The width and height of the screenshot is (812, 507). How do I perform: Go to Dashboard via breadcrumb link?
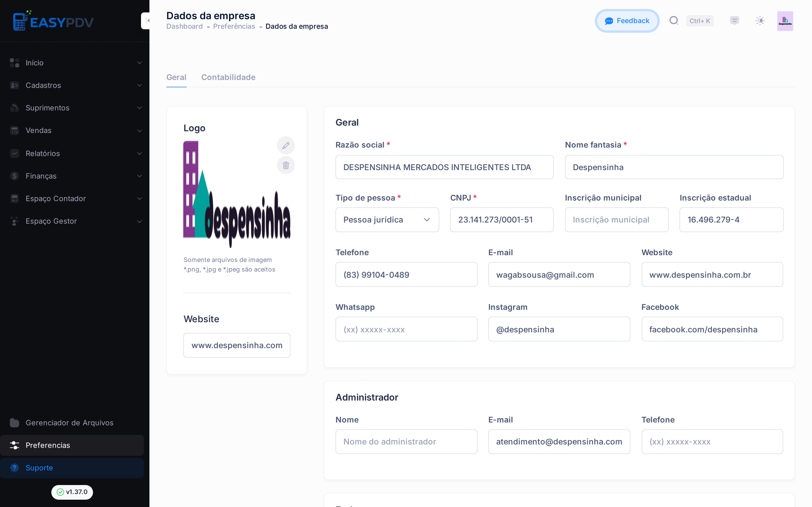pyautogui.click(x=184, y=26)
